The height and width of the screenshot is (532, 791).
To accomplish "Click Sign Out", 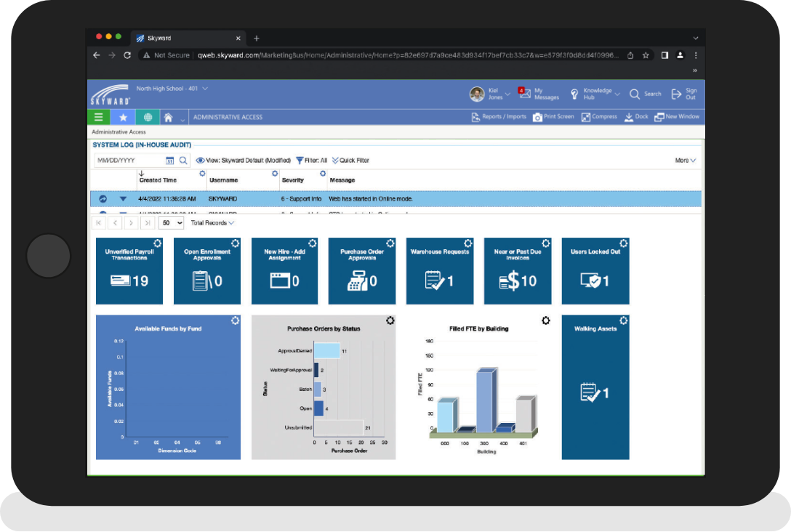I will pos(684,94).
